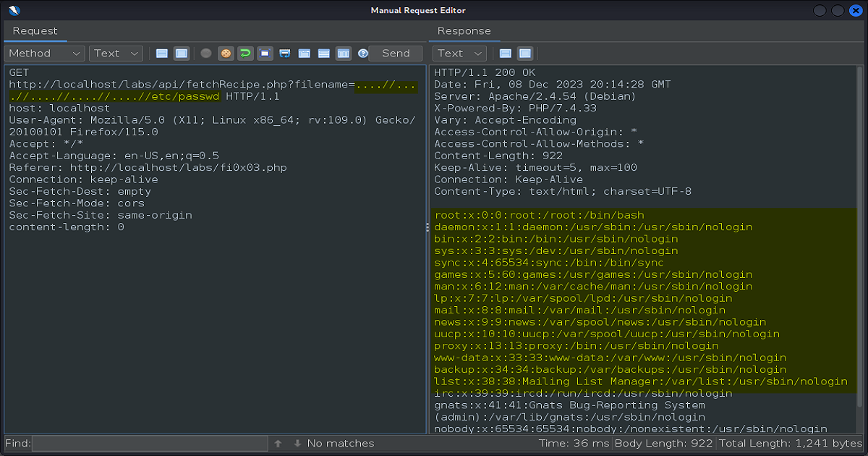Click the "list:x:38:38:Mailing List Manager" line

coord(641,381)
